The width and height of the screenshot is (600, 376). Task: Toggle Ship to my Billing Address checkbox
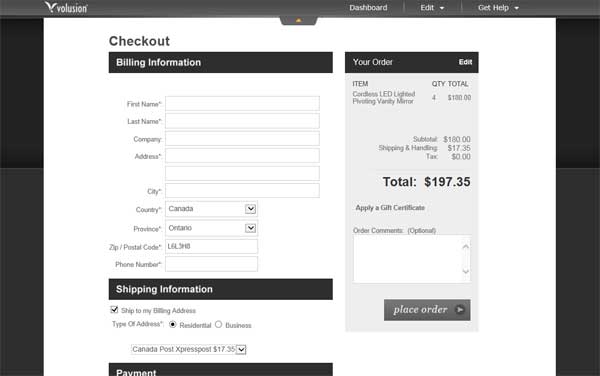(x=114, y=309)
